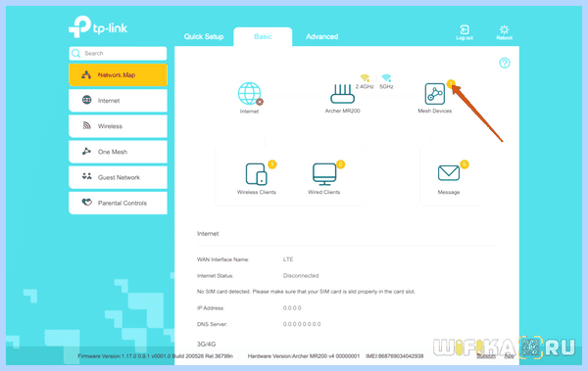The height and width of the screenshot is (371, 588).
Task: Select the Basic tab
Action: click(x=263, y=37)
